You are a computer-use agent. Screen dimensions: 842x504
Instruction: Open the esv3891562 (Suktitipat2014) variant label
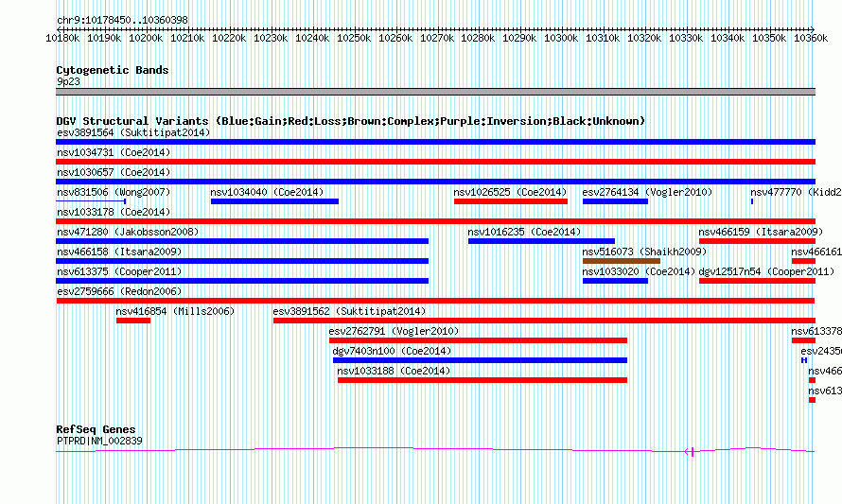[349, 311]
